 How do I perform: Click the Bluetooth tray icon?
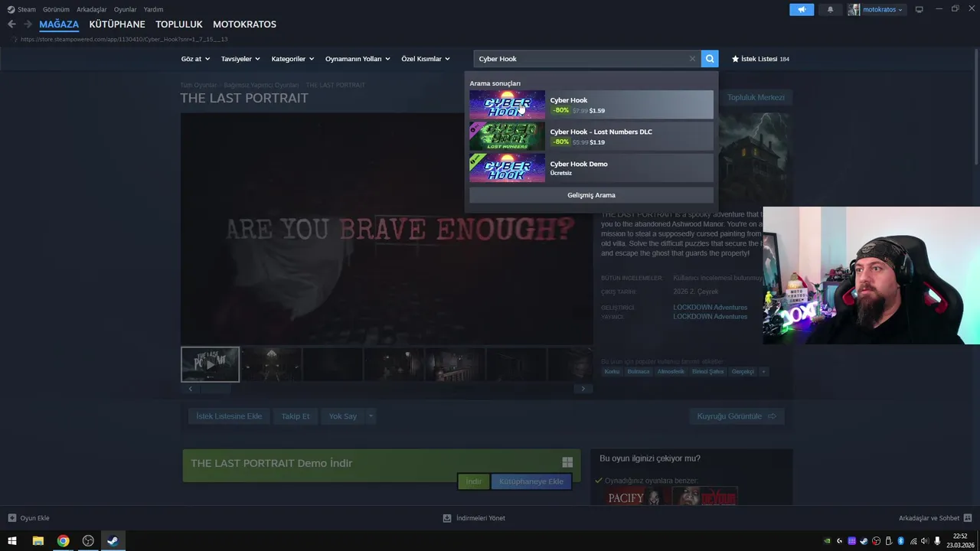coord(900,541)
